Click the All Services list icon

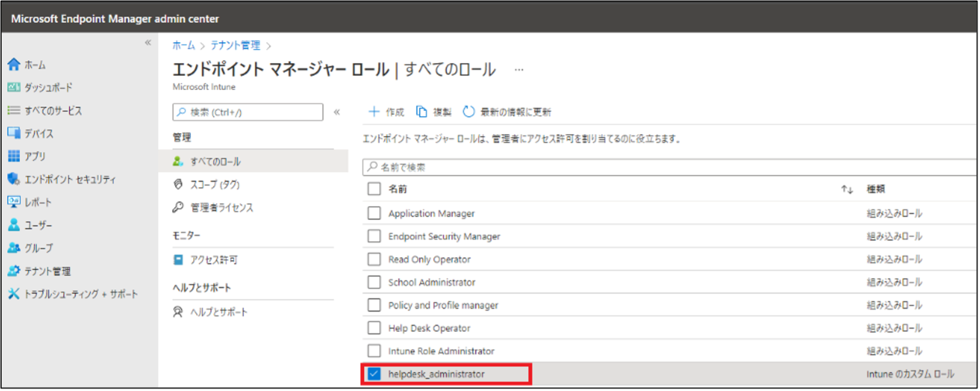[14, 110]
